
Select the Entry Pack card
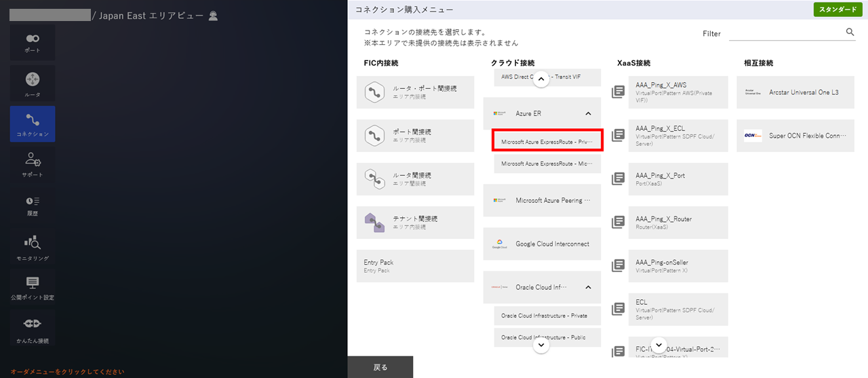[416, 266]
